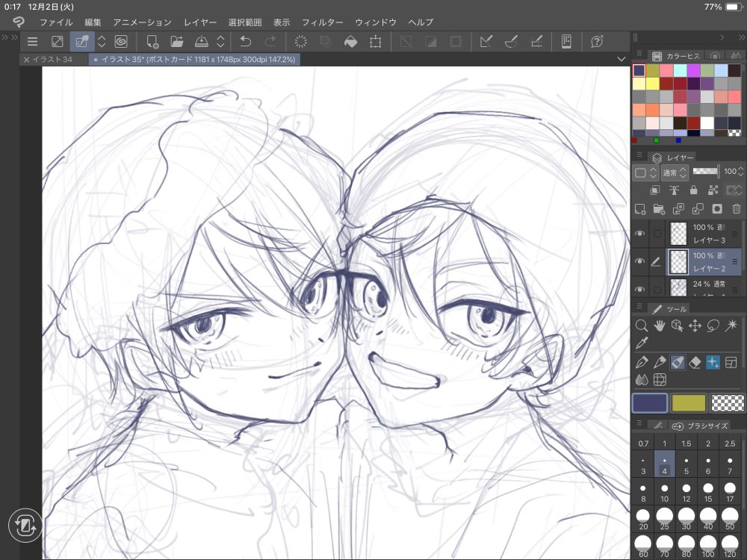Viewport: 747px width, 560px height.
Task: Hide レイヤー 3 with its eye icon
Action: point(640,233)
